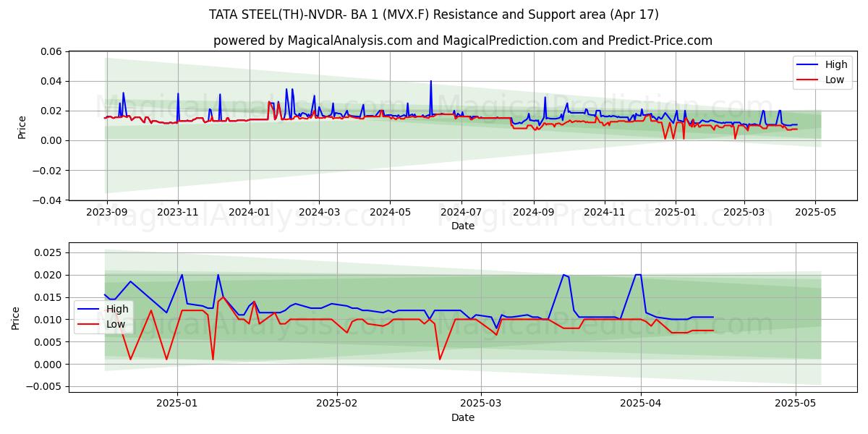Click the 'Date' label under the bottom chart

point(463,417)
